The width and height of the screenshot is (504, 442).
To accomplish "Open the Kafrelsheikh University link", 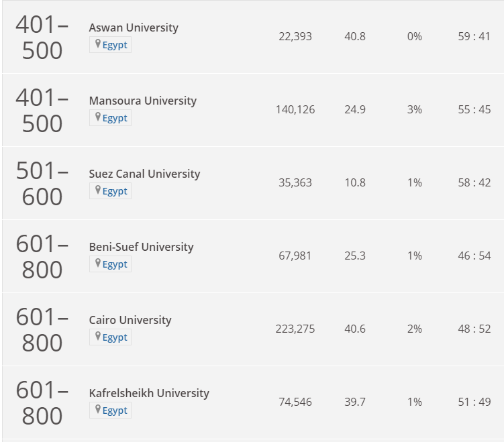I will (149, 393).
